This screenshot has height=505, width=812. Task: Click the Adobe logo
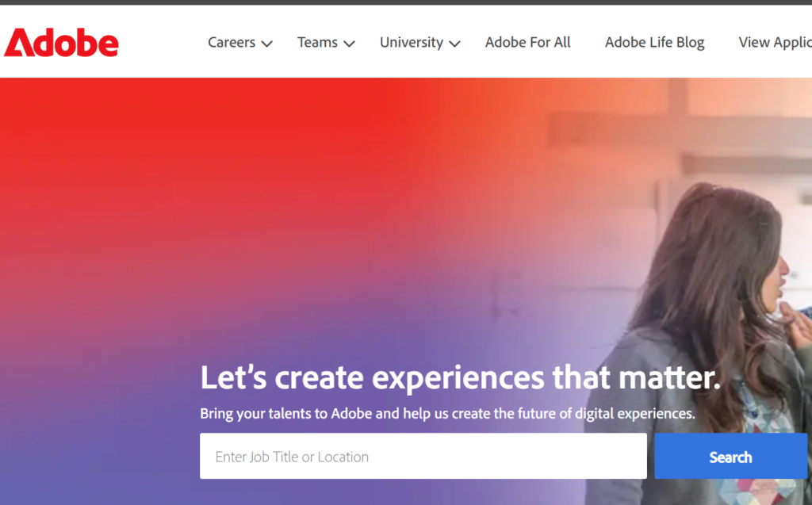[x=61, y=43]
